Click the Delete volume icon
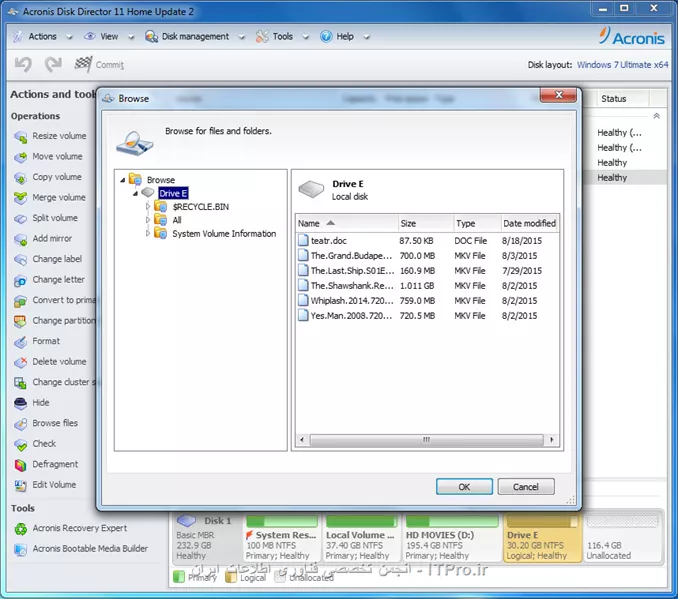Image resolution: width=678 pixels, height=599 pixels. [x=20, y=362]
